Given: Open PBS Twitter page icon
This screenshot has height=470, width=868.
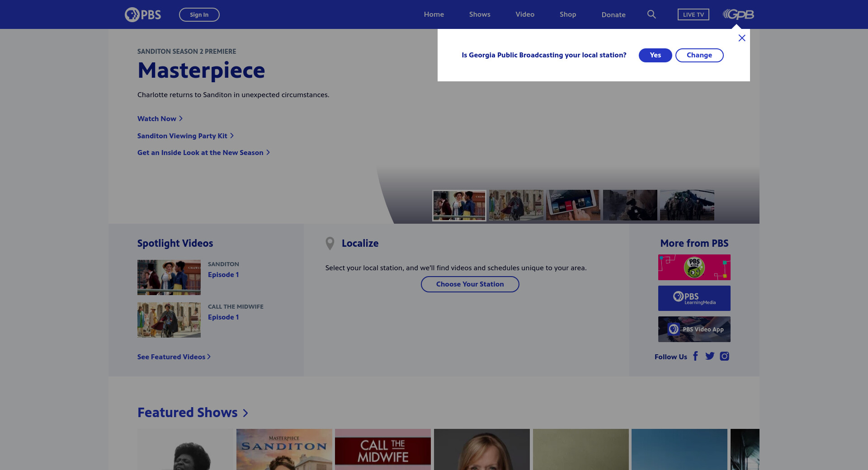Looking at the screenshot, I should tap(710, 356).
